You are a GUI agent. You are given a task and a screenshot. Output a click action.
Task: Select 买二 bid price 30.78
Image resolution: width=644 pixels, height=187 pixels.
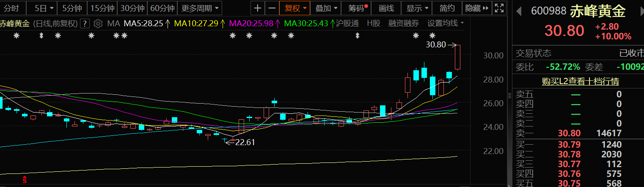(x=569, y=154)
